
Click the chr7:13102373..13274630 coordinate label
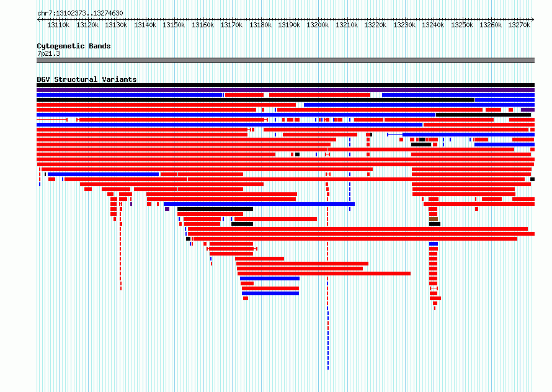tap(80, 14)
